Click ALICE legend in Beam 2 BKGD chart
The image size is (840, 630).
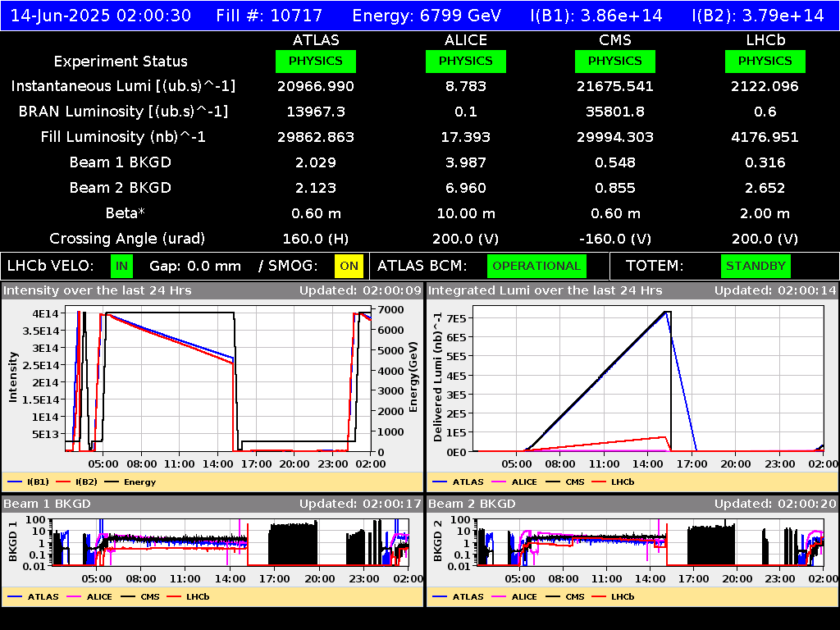click(514, 596)
